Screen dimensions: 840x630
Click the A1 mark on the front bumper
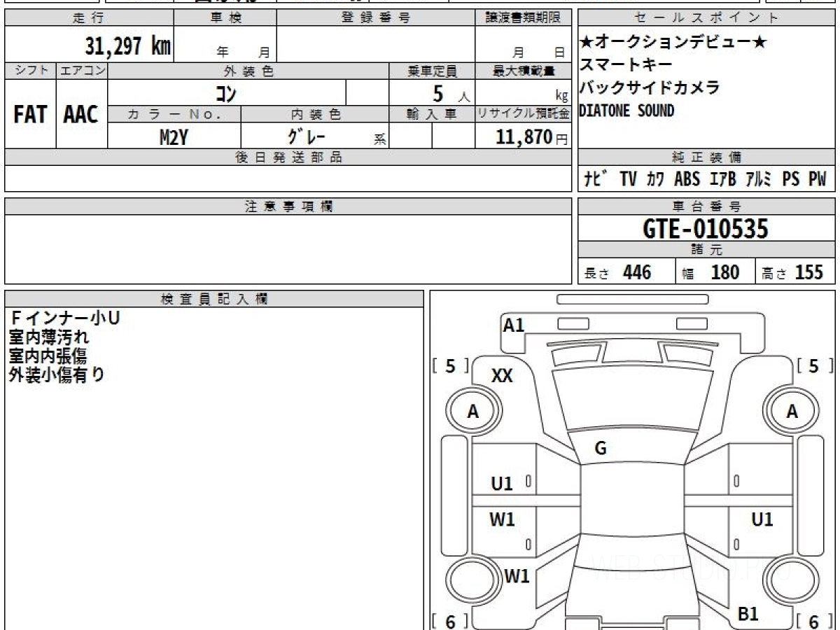click(514, 325)
